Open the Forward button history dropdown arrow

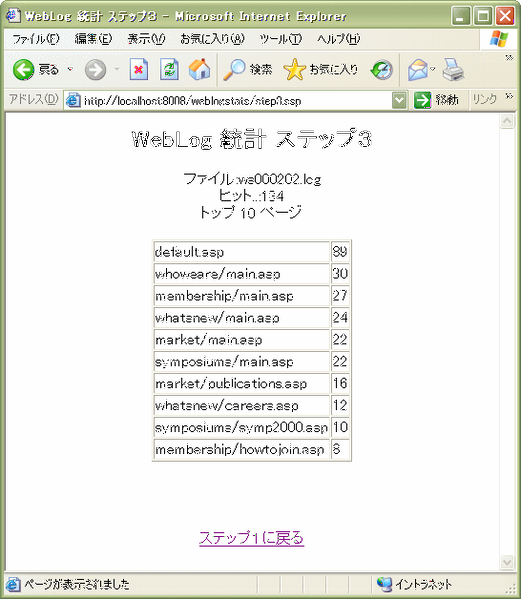click(117, 69)
